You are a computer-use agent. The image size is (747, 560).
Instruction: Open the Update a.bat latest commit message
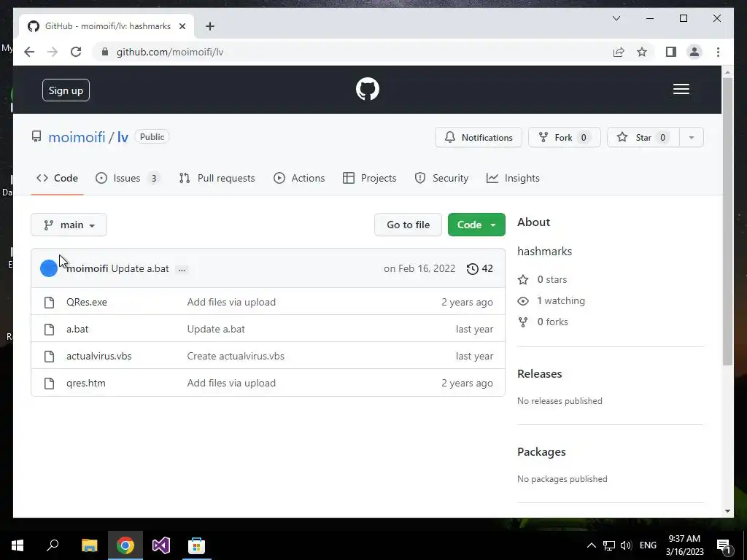pyautogui.click(x=140, y=268)
